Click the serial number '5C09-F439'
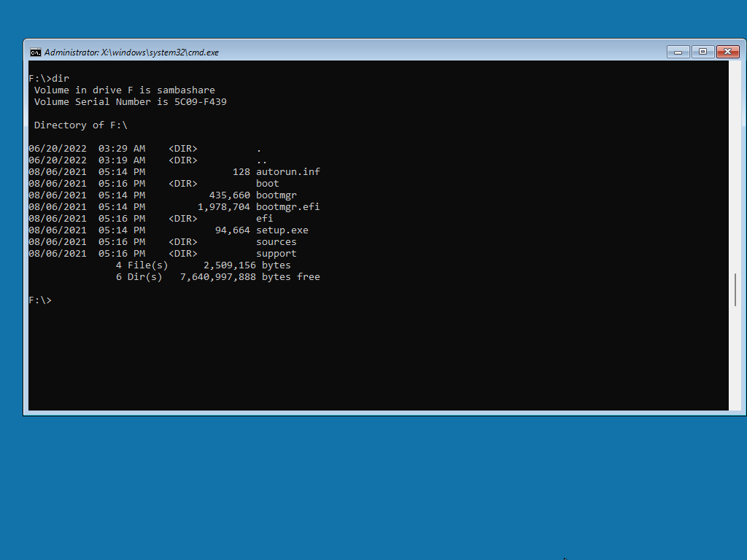The width and height of the screenshot is (747, 560). point(201,102)
